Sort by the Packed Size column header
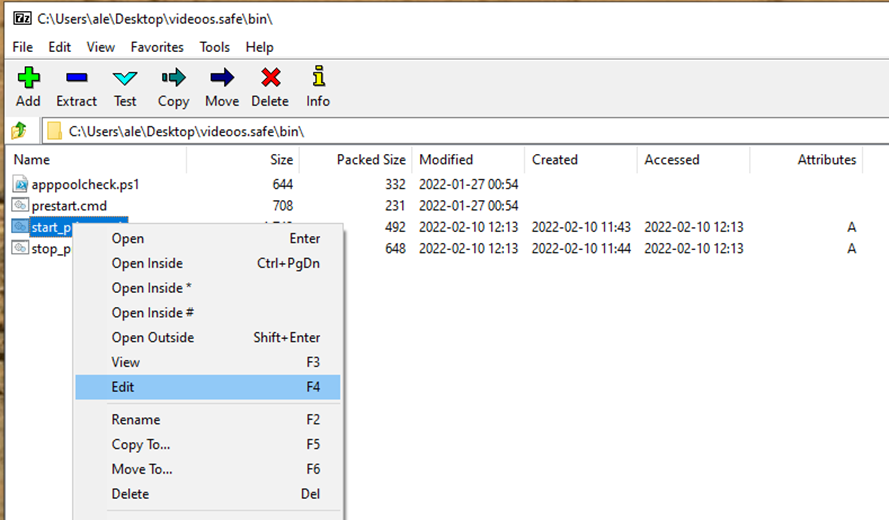Viewport: 889px width, 520px height. 371,160
